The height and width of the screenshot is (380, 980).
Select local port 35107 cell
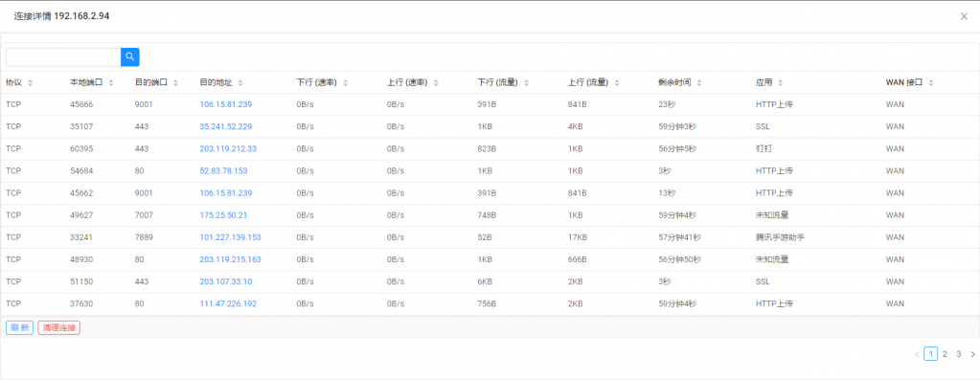pos(81,126)
